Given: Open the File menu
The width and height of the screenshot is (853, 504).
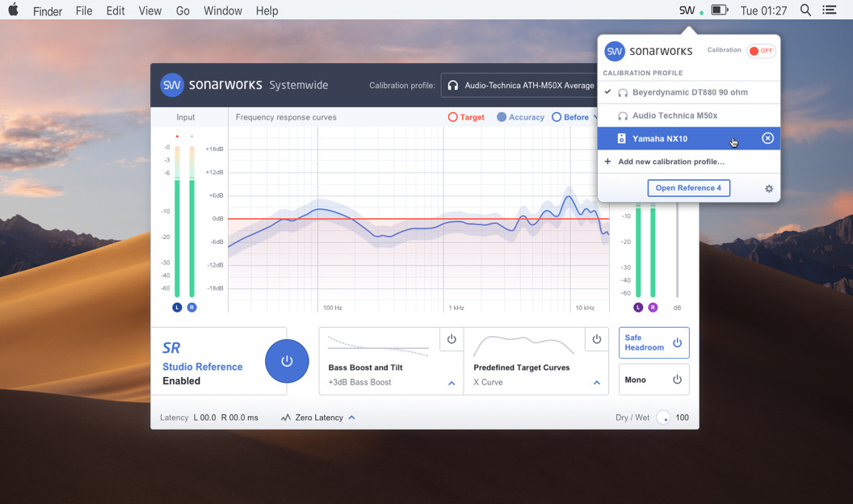Looking at the screenshot, I should tap(84, 10).
